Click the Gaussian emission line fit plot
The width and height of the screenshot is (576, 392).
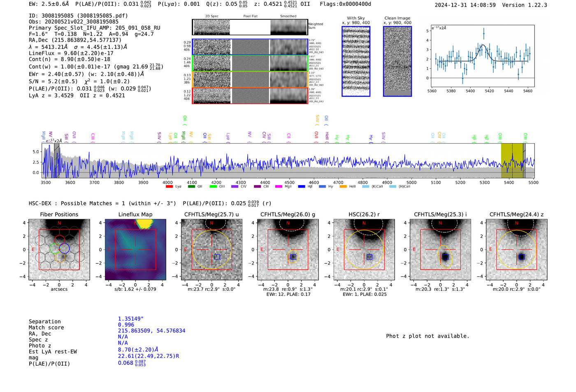click(x=483, y=56)
